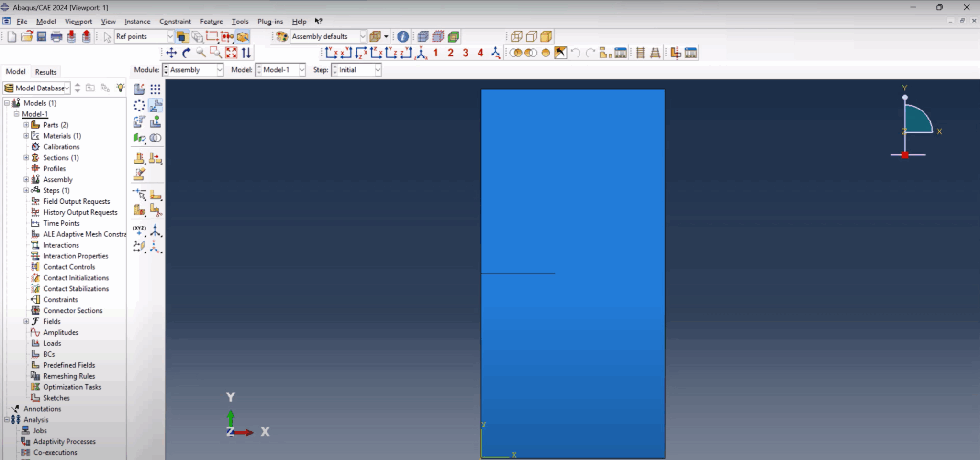Select the Rotate Instance tool
Image resolution: width=980 pixels, height=460 pixels.
click(139, 122)
